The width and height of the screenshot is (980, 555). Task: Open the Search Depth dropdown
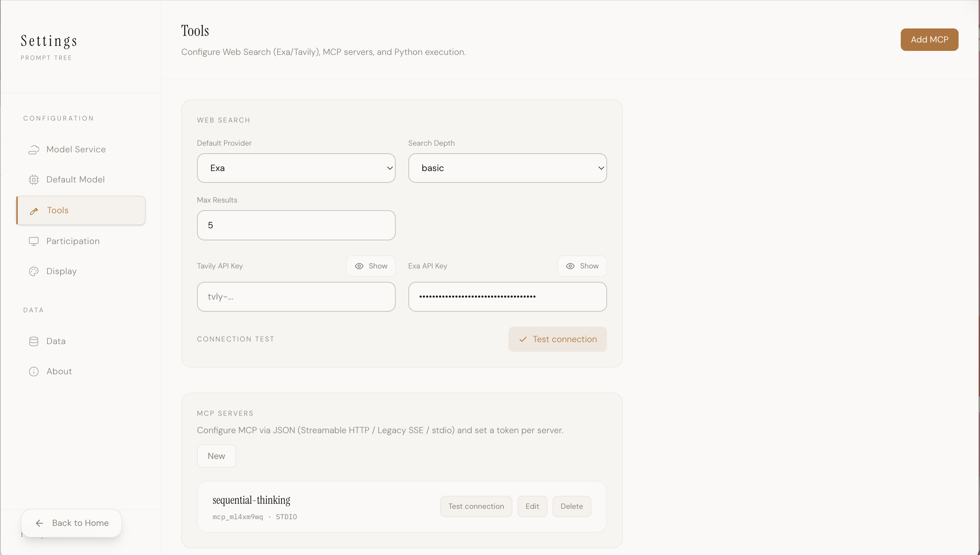pyautogui.click(x=507, y=168)
